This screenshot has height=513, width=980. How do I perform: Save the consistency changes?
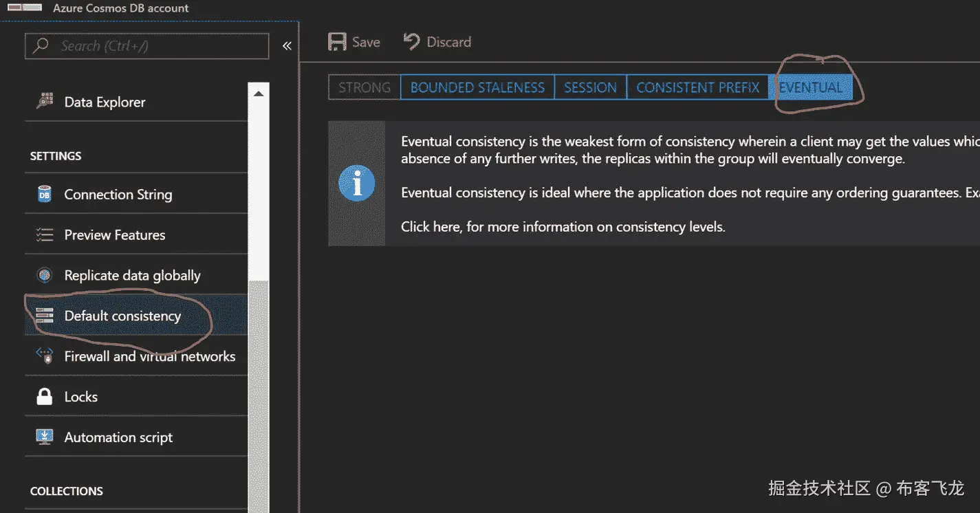[x=354, y=42]
